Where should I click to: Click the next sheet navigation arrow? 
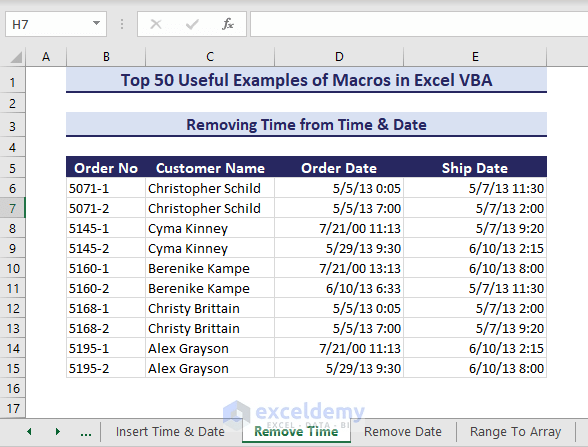57,432
